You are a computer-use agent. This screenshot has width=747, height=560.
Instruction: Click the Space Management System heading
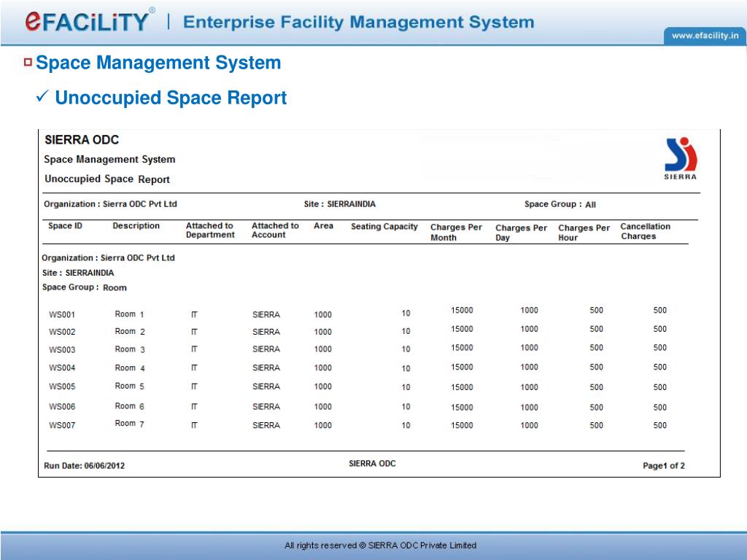158,63
